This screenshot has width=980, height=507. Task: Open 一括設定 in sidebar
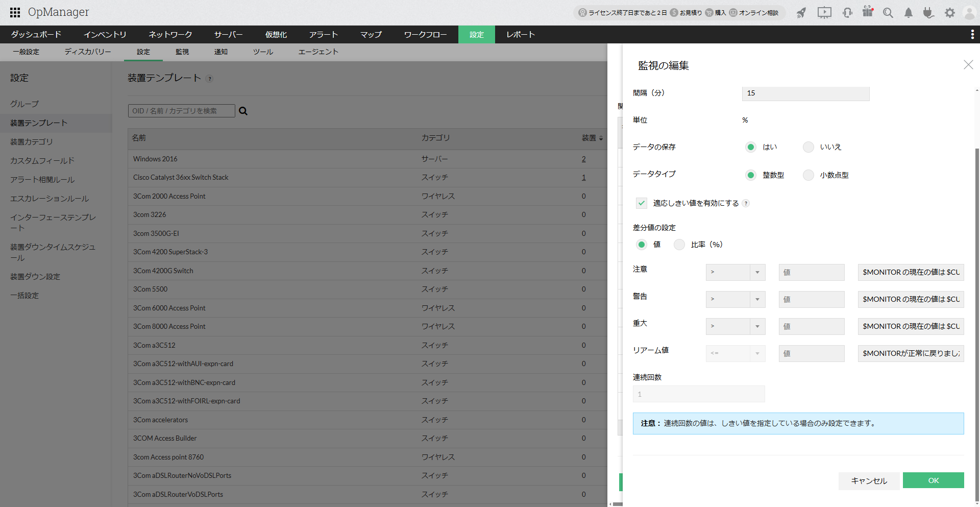pyautogui.click(x=24, y=296)
